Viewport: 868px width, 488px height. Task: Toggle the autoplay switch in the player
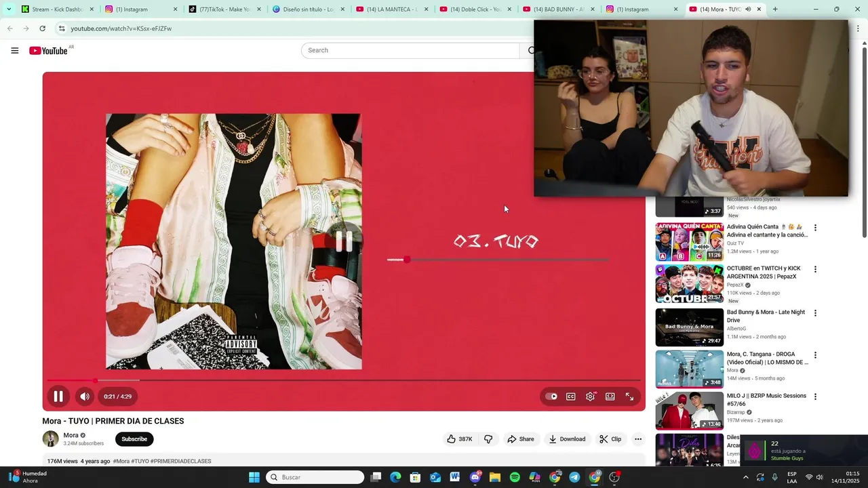pyautogui.click(x=551, y=396)
